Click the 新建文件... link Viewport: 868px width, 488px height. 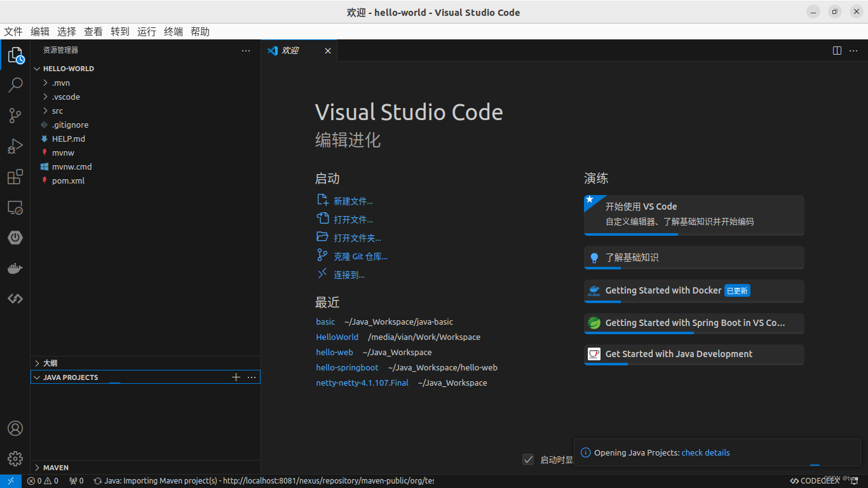(x=353, y=201)
